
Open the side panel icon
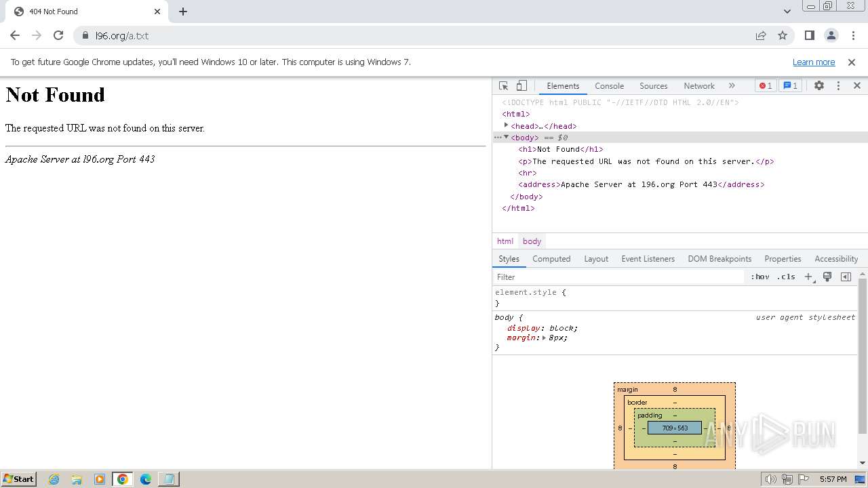(x=809, y=35)
